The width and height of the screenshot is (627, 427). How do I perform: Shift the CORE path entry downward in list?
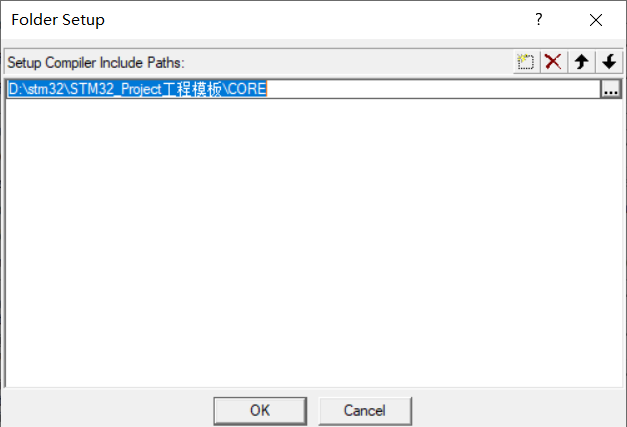[609, 62]
